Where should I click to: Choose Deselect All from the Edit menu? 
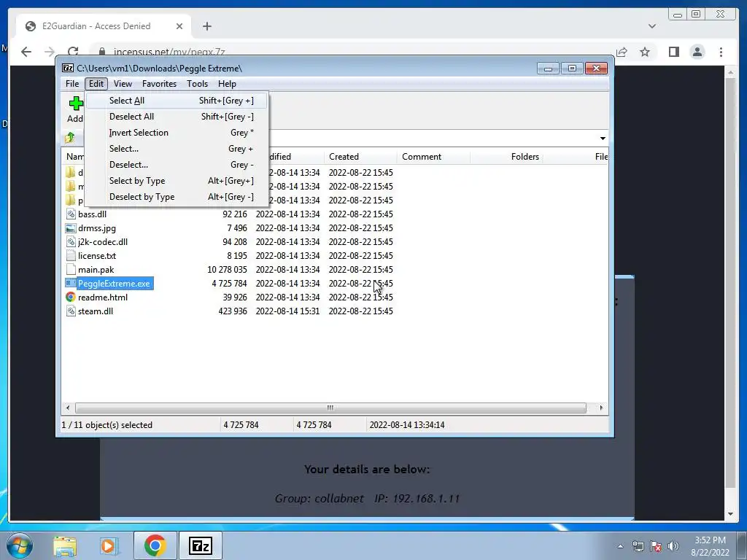177,117
